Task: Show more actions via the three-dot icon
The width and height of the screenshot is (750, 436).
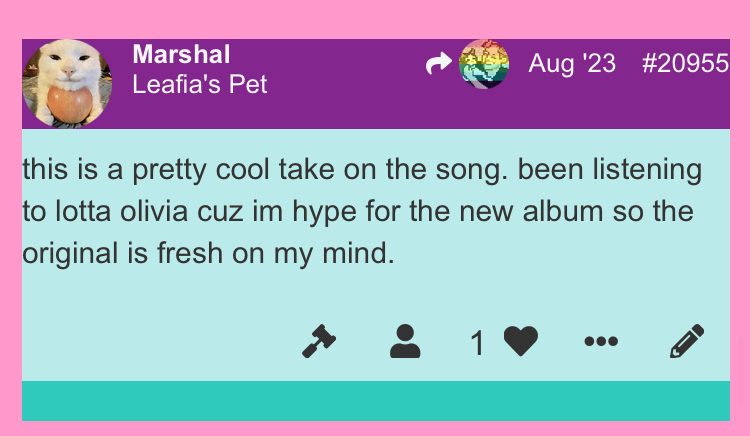Action: pyautogui.click(x=601, y=342)
